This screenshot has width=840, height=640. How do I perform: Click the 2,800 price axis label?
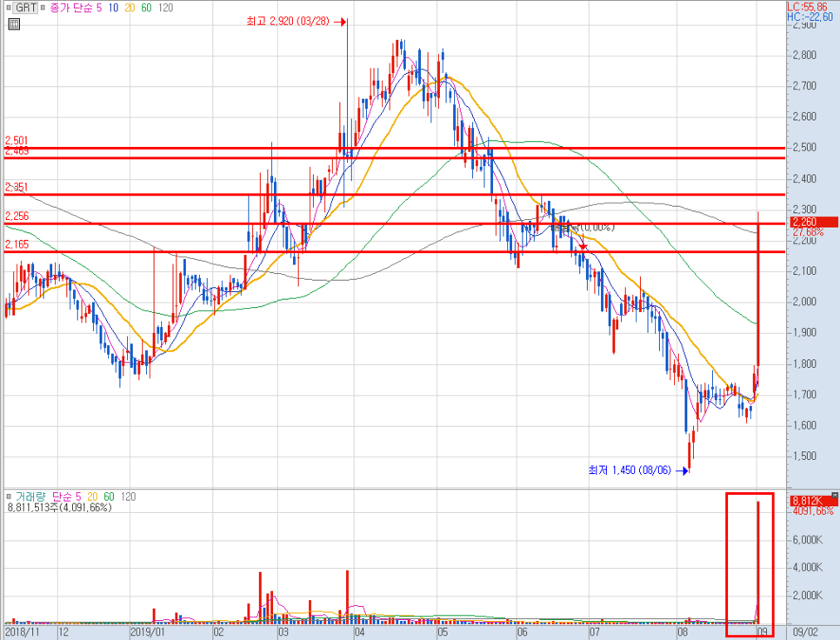pyautogui.click(x=804, y=55)
